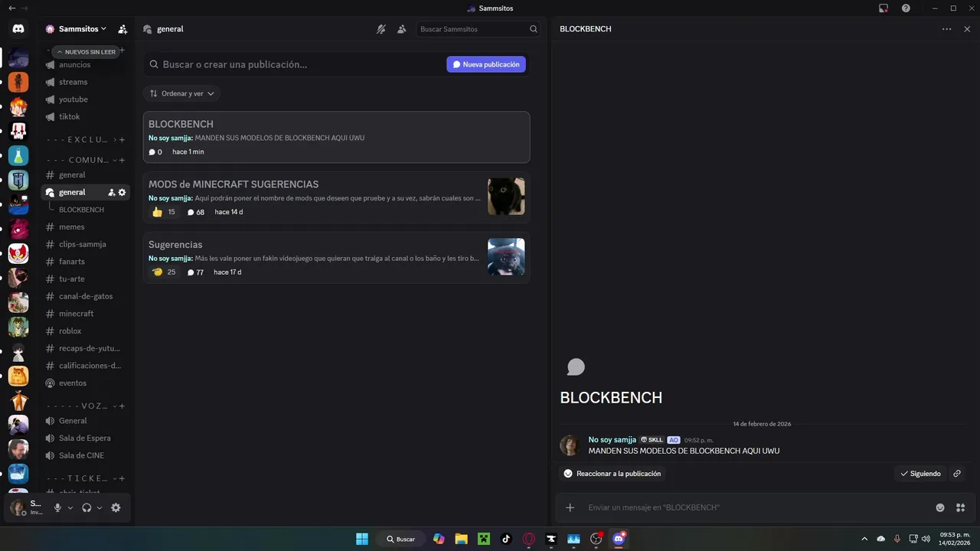Image resolution: width=980 pixels, height=551 pixels.
Task: Open user settings gear icon
Action: pyautogui.click(x=116, y=507)
